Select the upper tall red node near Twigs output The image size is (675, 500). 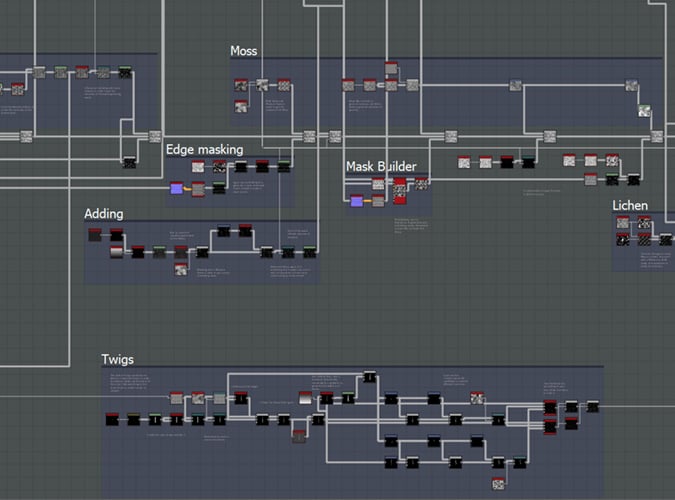550,407
